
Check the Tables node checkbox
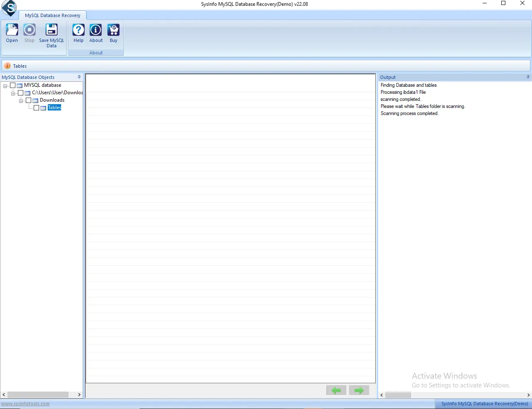36,108
